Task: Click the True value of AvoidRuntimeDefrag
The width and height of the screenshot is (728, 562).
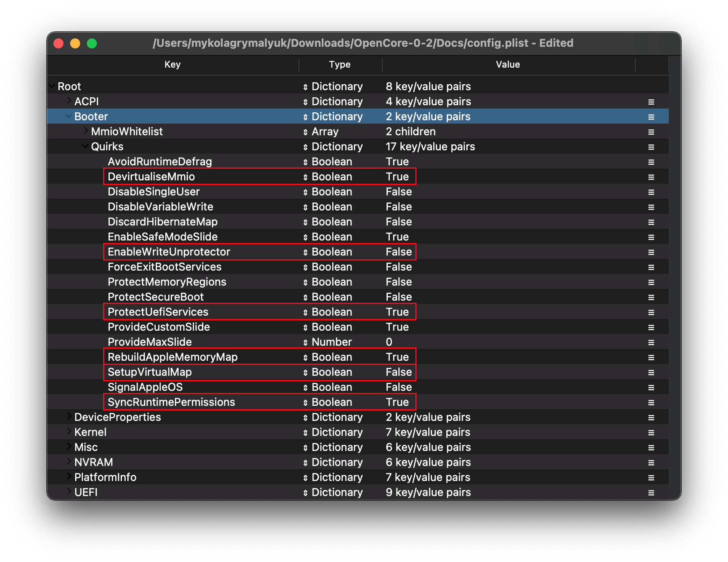Action: (x=397, y=162)
